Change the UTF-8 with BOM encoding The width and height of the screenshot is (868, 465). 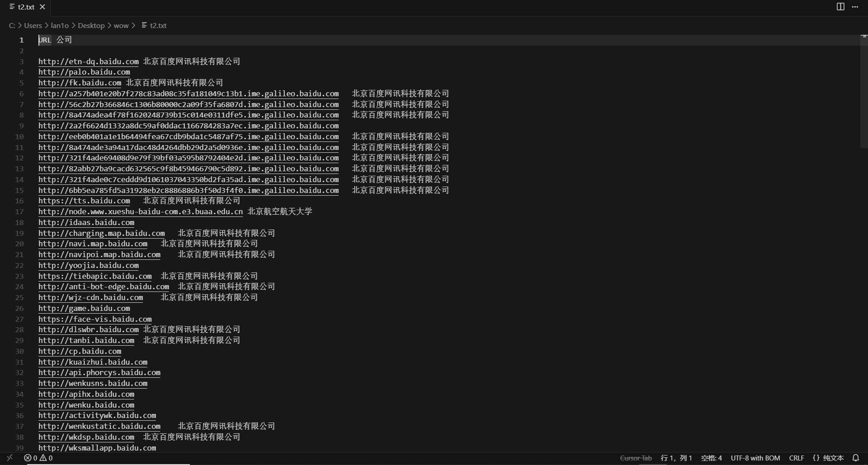(x=755, y=458)
